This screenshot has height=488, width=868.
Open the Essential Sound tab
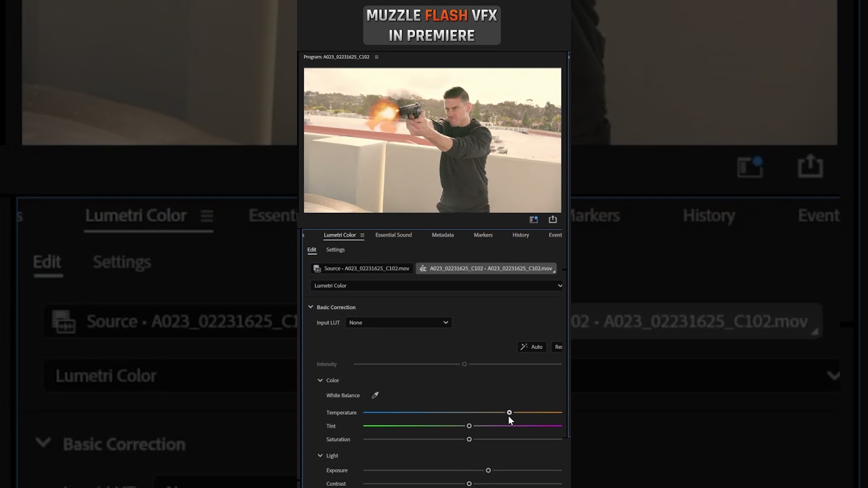coord(393,235)
